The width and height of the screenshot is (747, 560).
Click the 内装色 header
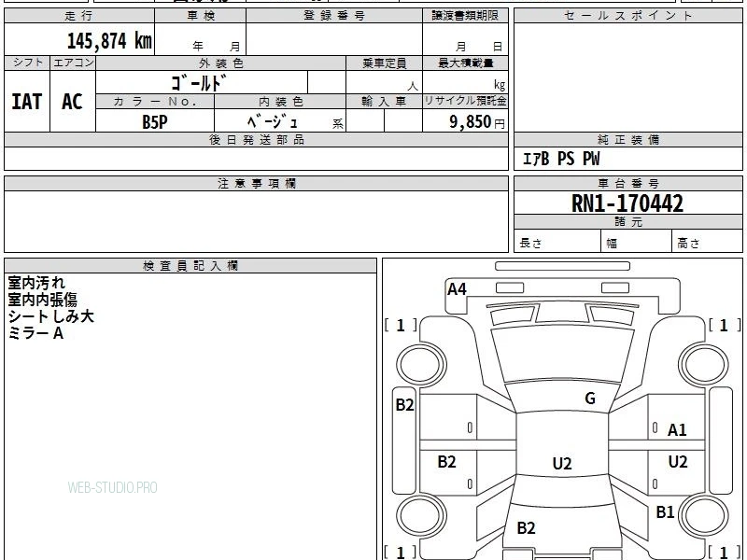click(x=281, y=102)
